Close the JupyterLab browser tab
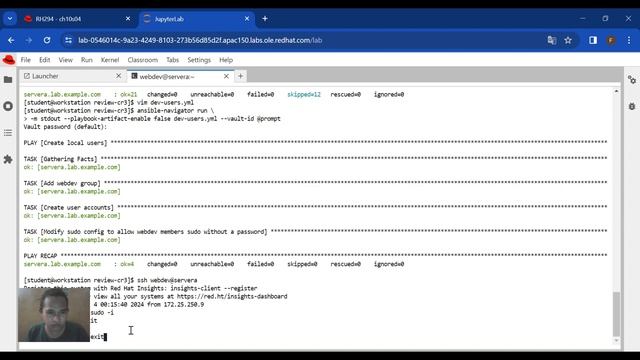 pos(247,19)
